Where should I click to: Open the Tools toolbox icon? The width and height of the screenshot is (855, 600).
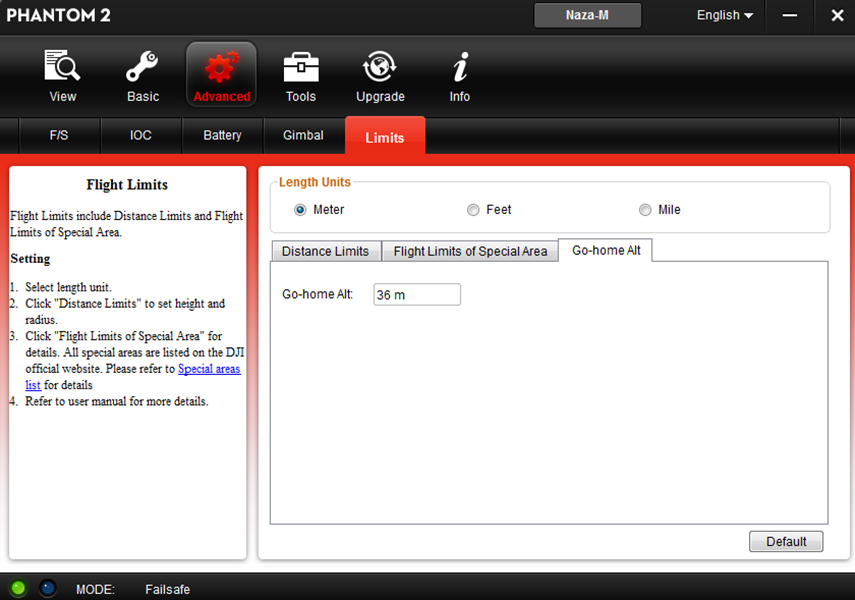coord(301,67)
